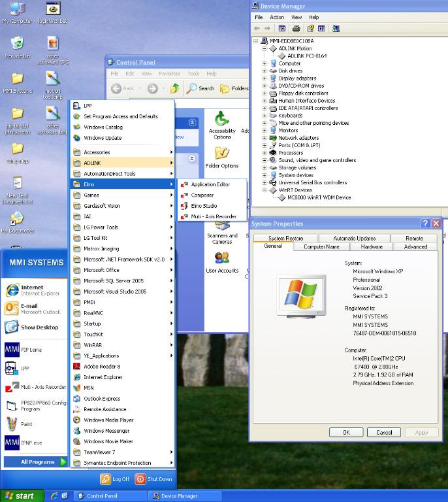
Task: Open Adobe Reader 8 from All Programs
Action: tap(102, 367)
